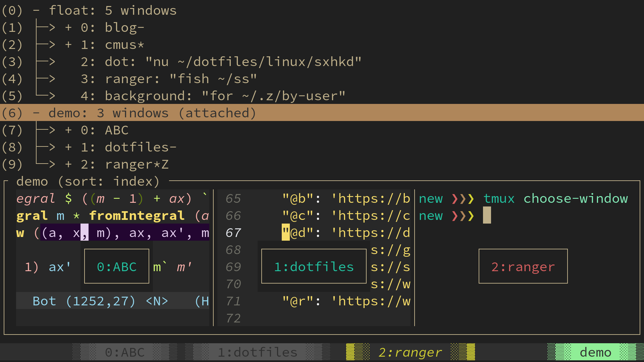Switch to the 1:dotfiles status bar tab
The height and width of the screenshot is (362, 644).
[x=258, y=352]
